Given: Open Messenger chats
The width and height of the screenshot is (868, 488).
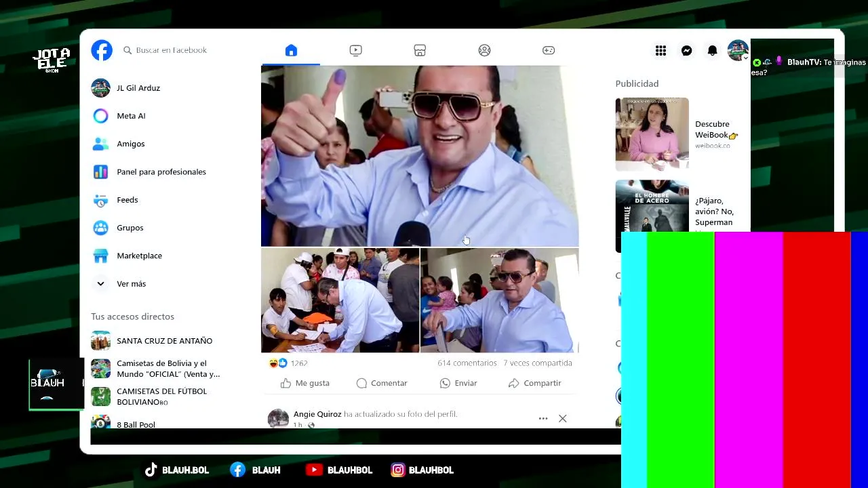Looking at the screenshot, I should coord(686,50).
